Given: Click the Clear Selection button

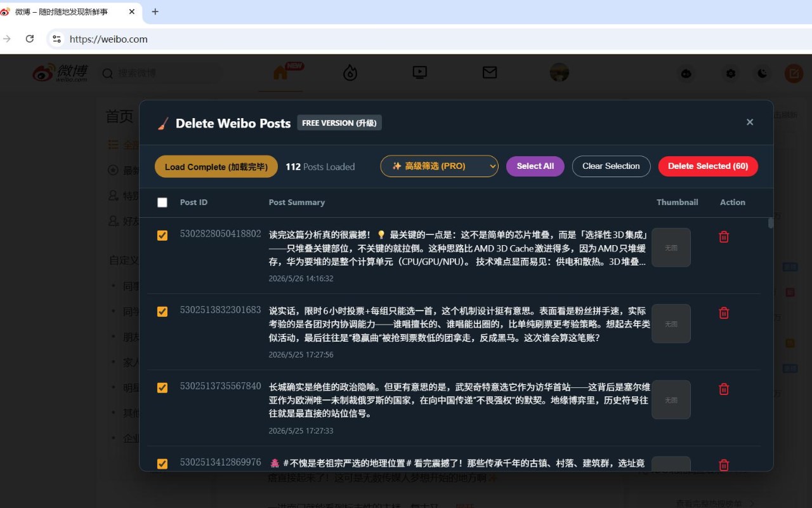Looking at the screenshot, I should click(x=612, y=166).
